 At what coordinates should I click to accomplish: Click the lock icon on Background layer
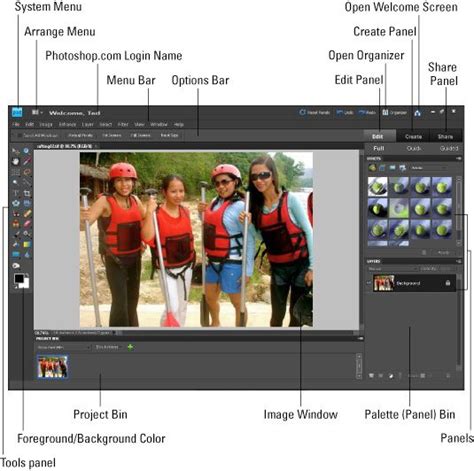(x=448, y=283)
